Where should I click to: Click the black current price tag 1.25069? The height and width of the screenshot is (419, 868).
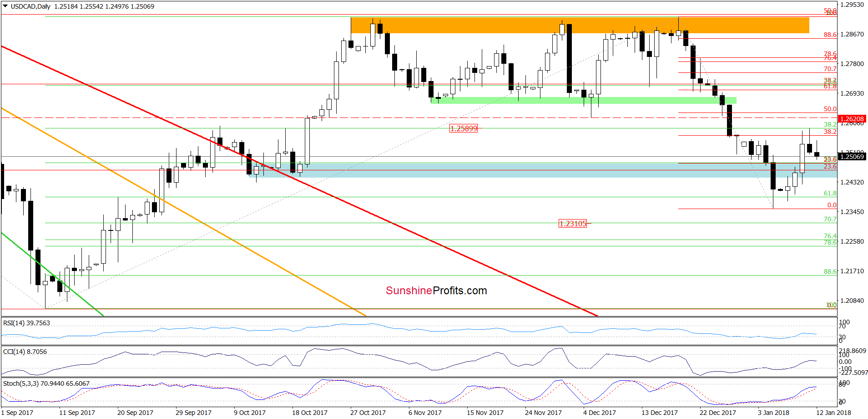tap(852, 157)
